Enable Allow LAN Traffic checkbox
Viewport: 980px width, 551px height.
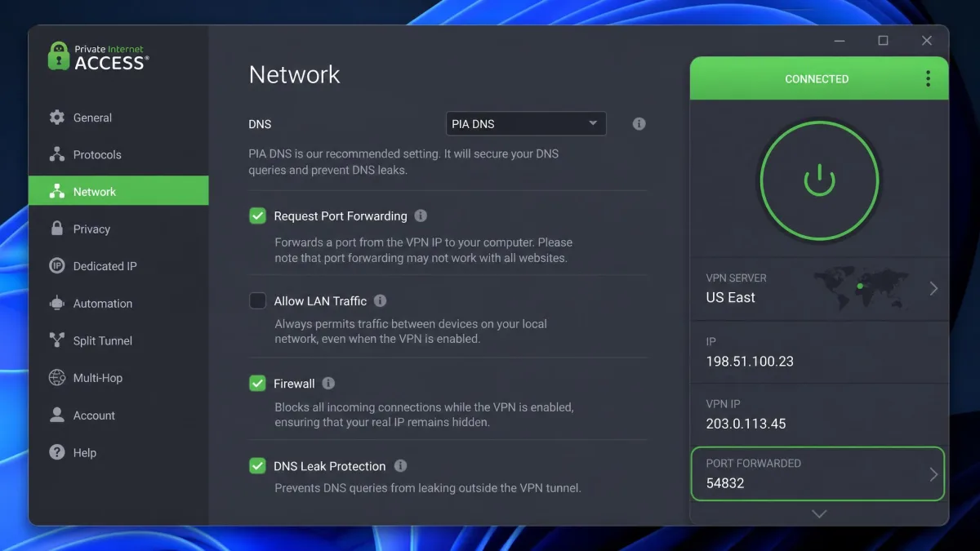point(257,300)
